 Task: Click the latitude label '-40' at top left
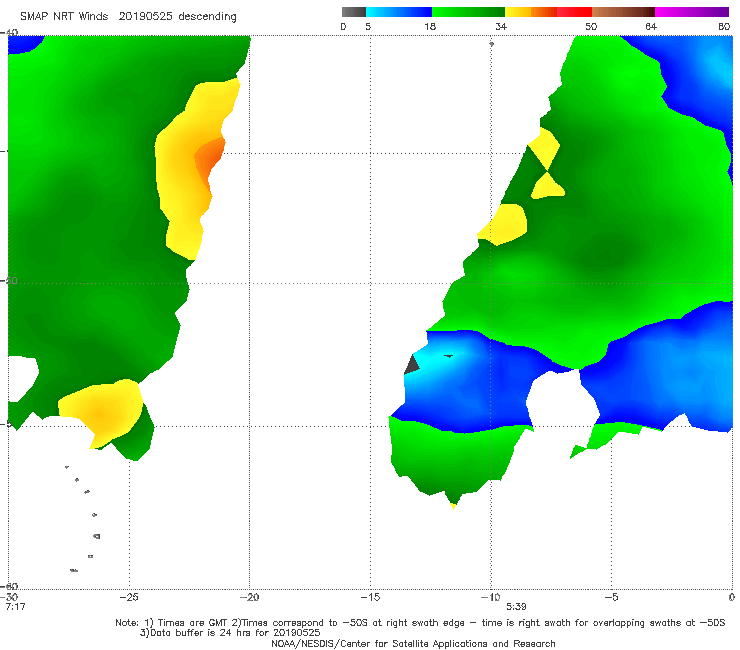pyautogui.click(x=10, y=33)
